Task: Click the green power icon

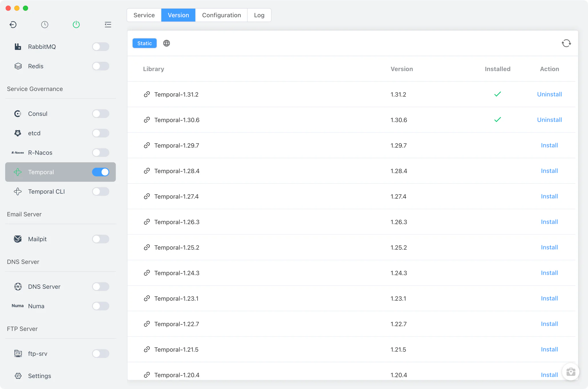Action: pos(76,24)
